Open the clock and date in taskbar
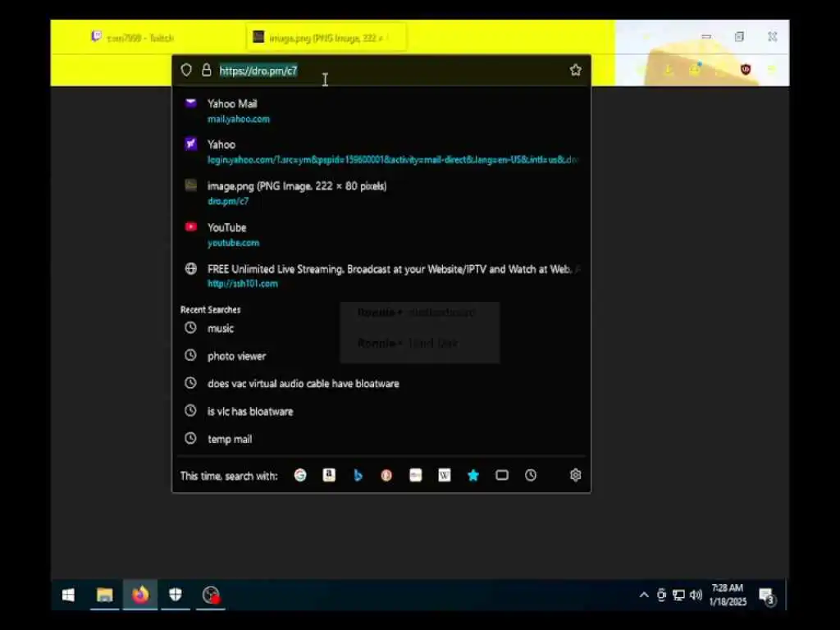This screenshot has width=840, height=630. click(728, 596)
